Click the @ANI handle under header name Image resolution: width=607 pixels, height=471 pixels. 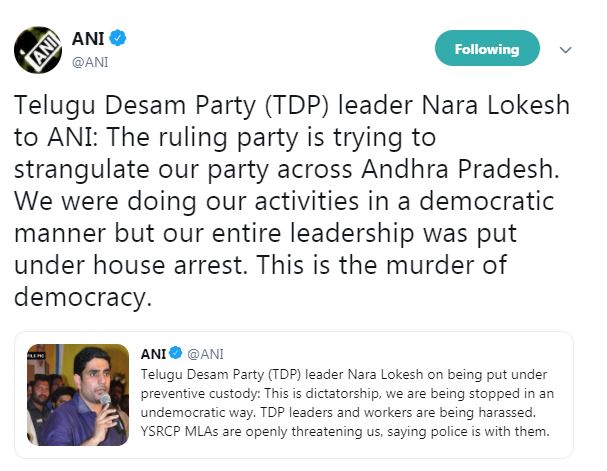[90, 61]
